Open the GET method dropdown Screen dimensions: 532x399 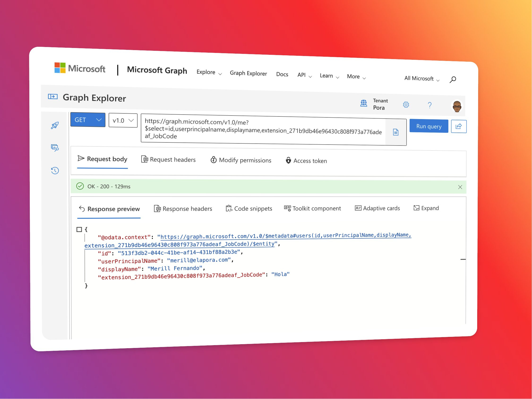[88, 120]
